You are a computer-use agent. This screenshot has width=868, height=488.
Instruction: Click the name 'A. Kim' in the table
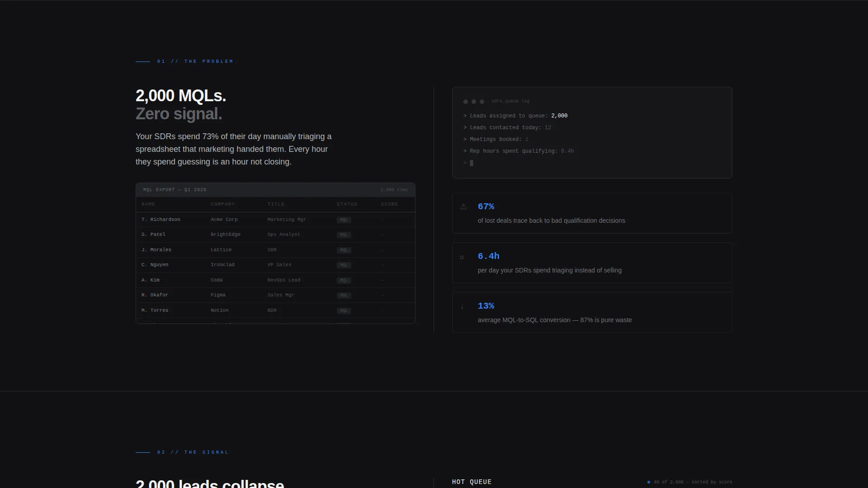[x=151, y=280]
